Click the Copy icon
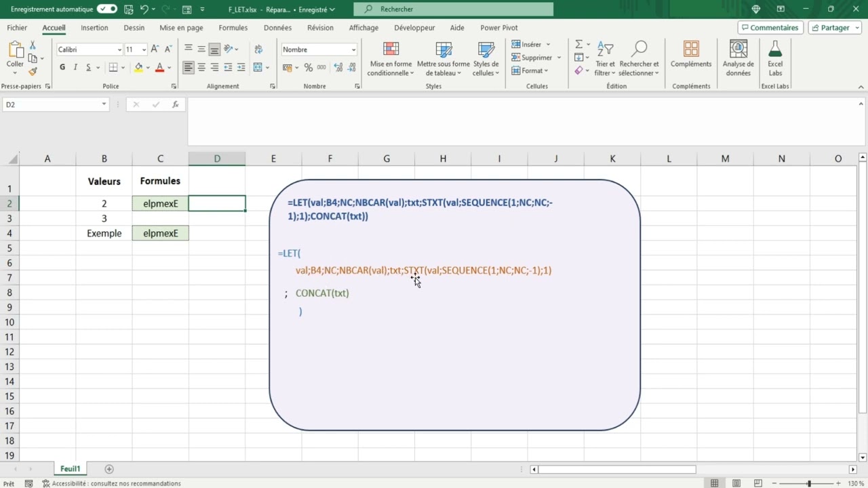 (33, 58)
